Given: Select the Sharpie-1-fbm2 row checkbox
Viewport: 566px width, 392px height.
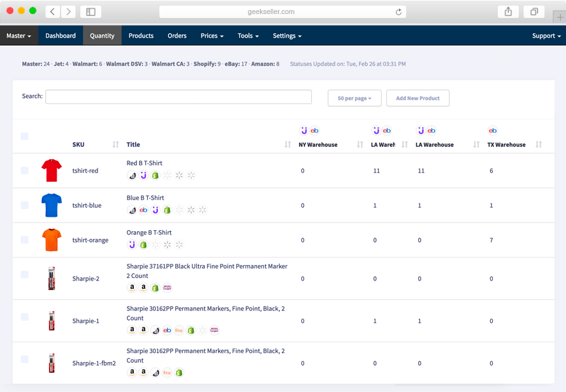Looking at the screenshot, I should [25, 359].
